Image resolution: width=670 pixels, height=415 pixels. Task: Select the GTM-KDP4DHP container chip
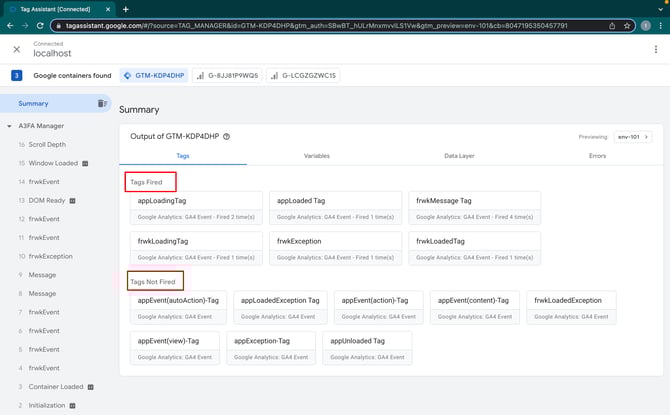[x=154, y=75]
